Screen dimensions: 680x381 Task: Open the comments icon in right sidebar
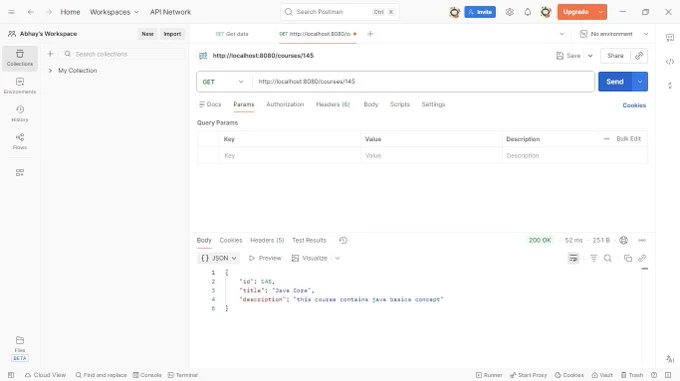tap(670, 38)
